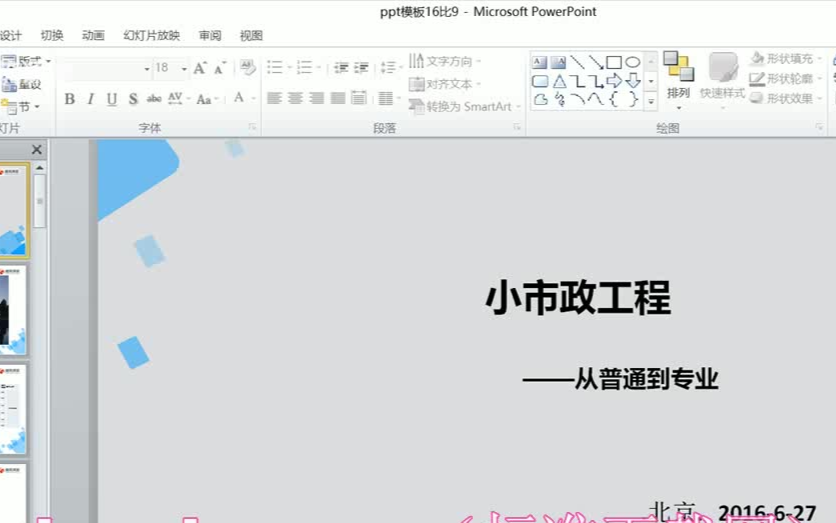836x523 pixels.
Task: Open the 段落 paragraph dialog launcher
Action: coord(517,127)
